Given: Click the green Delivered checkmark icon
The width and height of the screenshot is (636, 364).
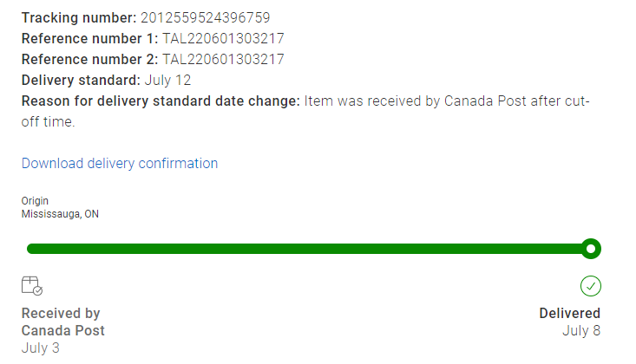Looking at the screenshot, I should [x=591, y=286].
